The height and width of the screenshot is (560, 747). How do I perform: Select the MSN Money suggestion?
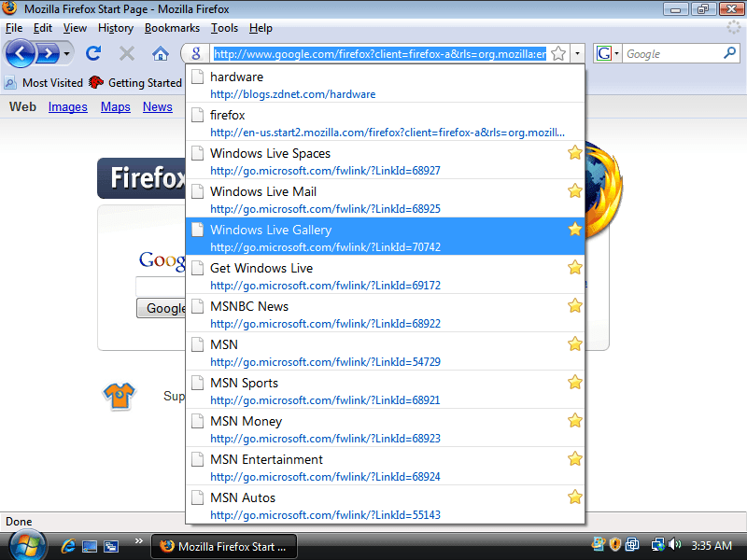(385, 428)
